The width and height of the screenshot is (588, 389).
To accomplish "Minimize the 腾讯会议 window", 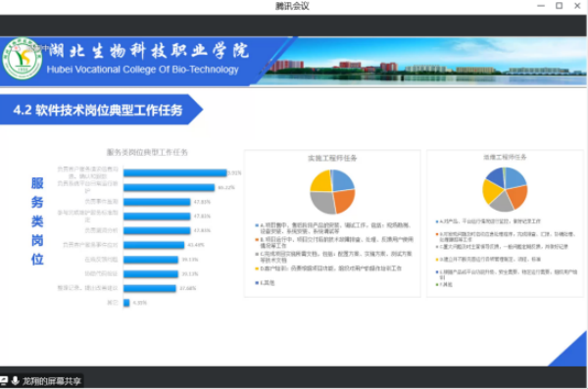I will tap(541, 6).
